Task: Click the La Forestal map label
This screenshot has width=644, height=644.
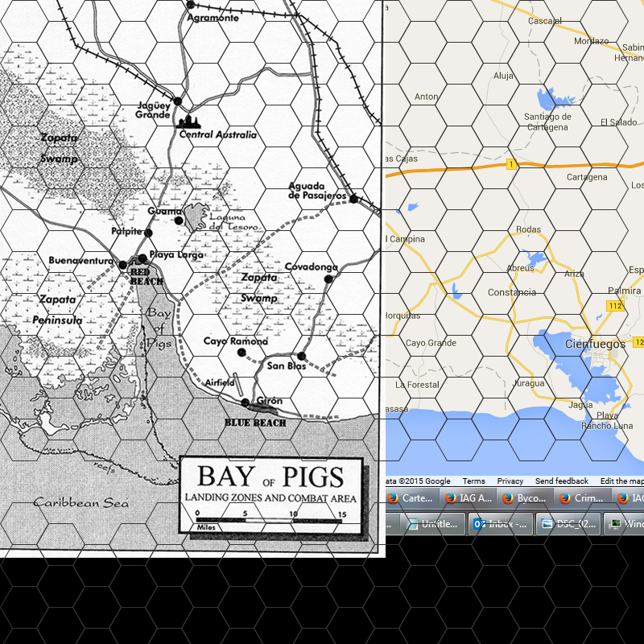Action: coord(417,385)
